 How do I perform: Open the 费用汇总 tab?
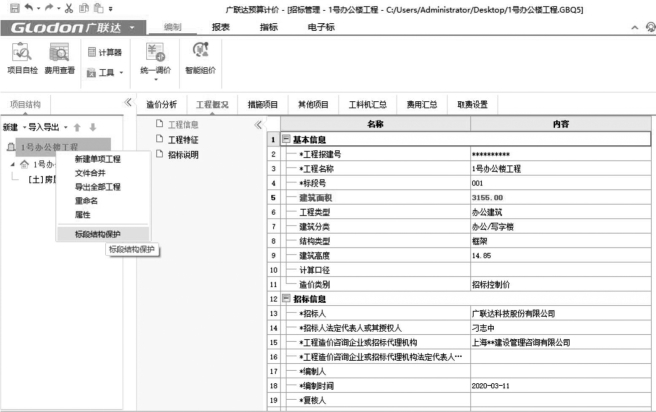click(422, 105)
